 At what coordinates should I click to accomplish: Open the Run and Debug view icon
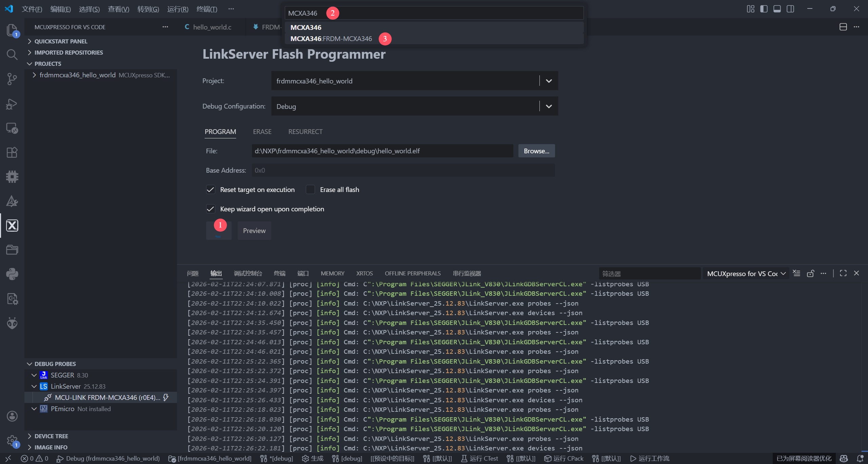coord(12,104)
